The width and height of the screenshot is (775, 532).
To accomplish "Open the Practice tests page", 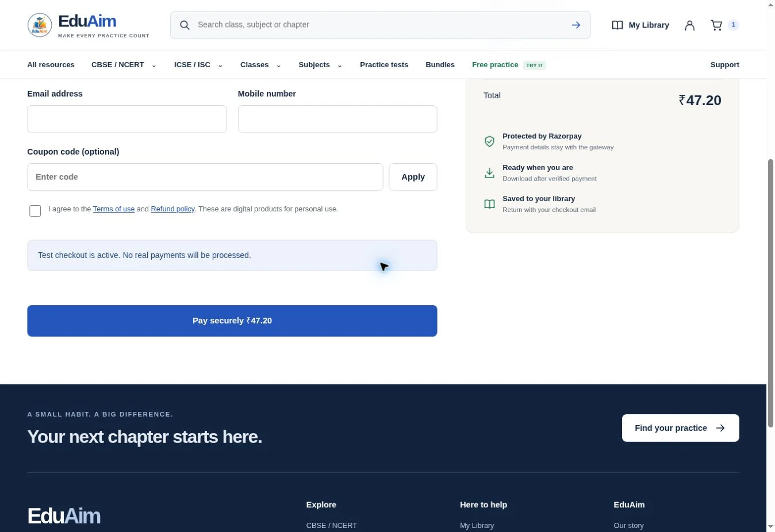I will [x=384, y=65].
